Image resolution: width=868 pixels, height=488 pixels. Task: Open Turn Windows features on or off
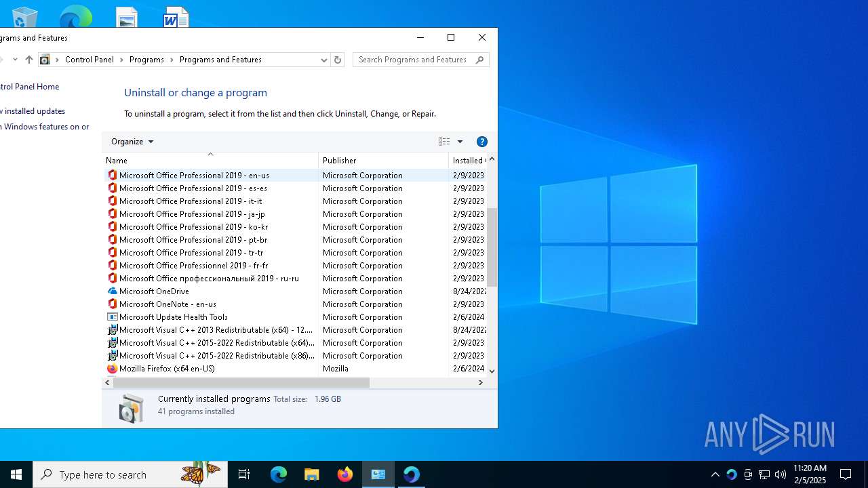[x=45, y=127]
